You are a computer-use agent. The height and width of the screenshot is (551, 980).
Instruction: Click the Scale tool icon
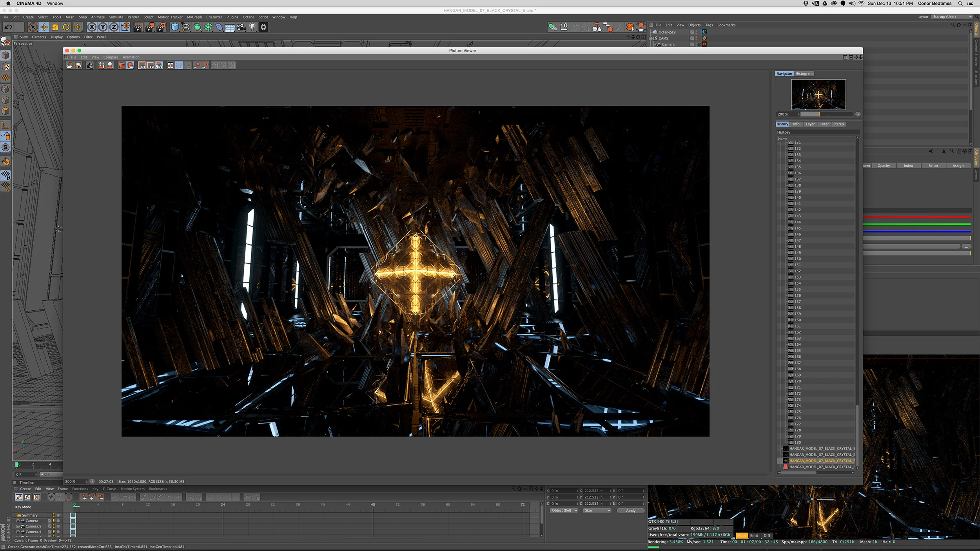[55, 27]
